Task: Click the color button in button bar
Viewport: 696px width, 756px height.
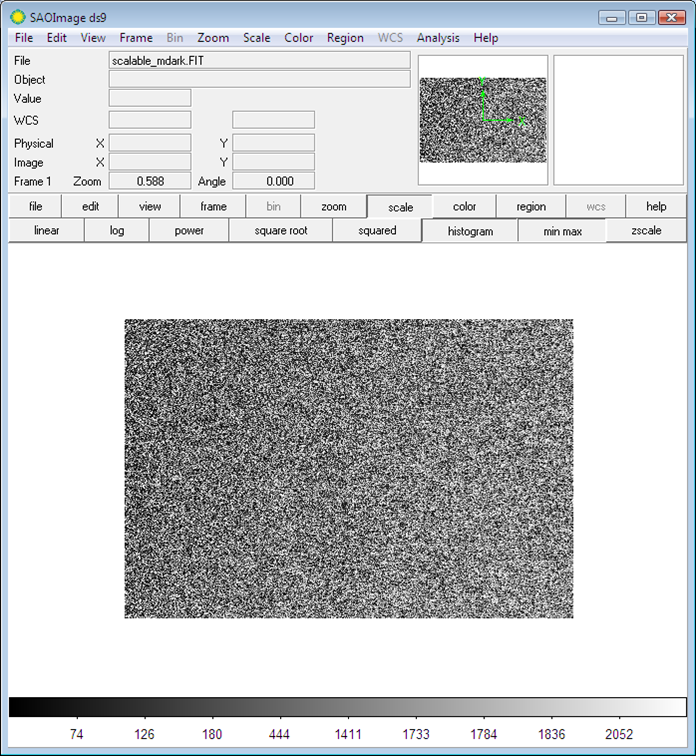Action: [x=464, y=207]
